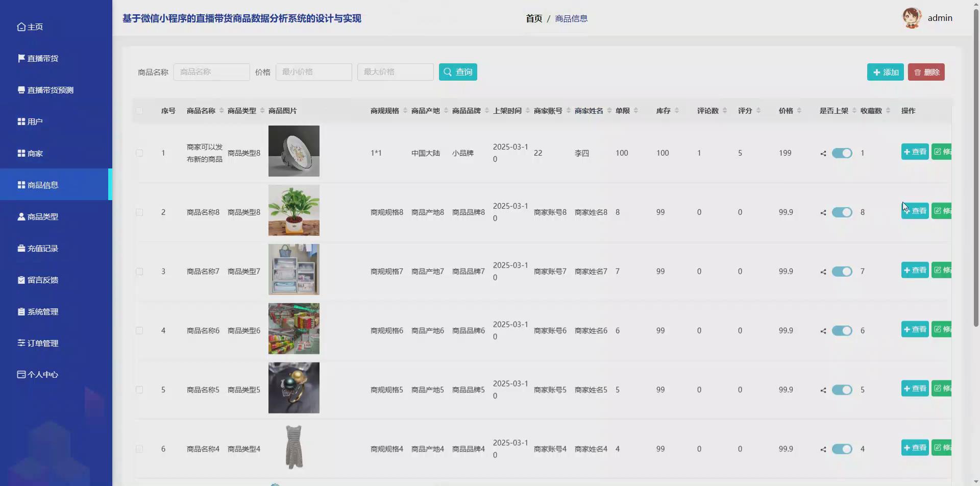Image resolution: width=980 pixels, height=486 pixels.
Task: Open the 首页 breadcrumb link
Action: pyautogui.click(x=534, y=18)
